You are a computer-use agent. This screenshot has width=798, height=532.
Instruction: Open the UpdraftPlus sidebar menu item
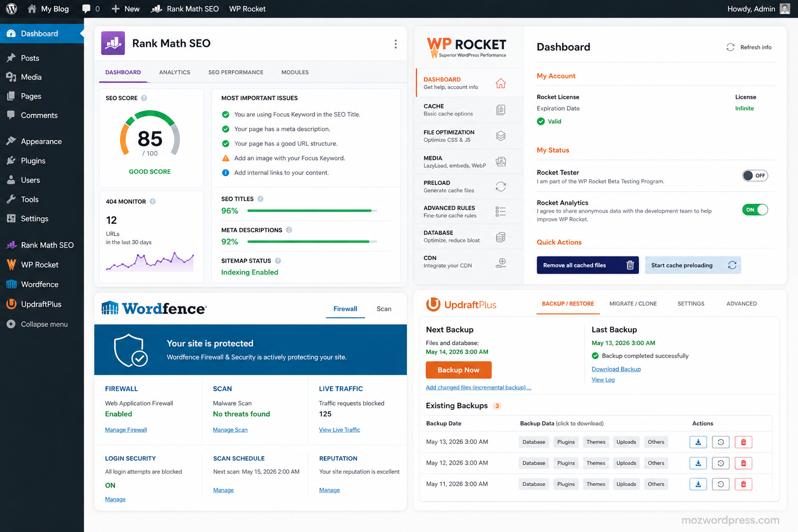click(x=42, y=304)
